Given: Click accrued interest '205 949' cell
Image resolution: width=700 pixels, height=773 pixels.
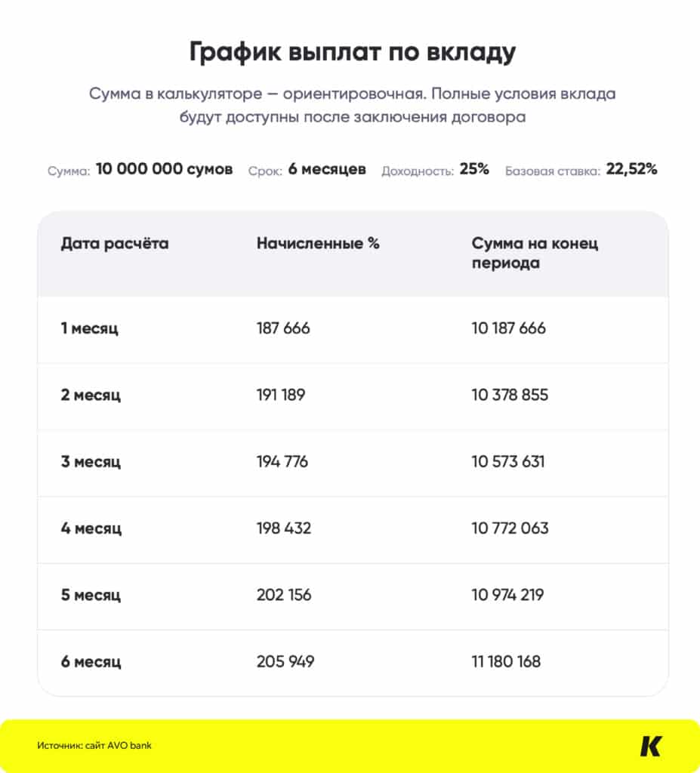Looking at the screenshot, I should click(x=285, y=662).
